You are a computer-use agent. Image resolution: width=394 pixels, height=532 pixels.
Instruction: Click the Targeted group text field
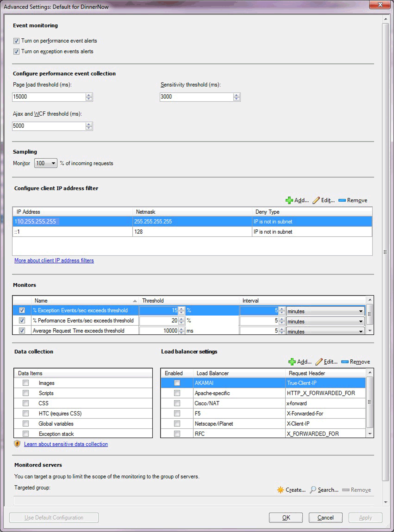click(194, 500)
